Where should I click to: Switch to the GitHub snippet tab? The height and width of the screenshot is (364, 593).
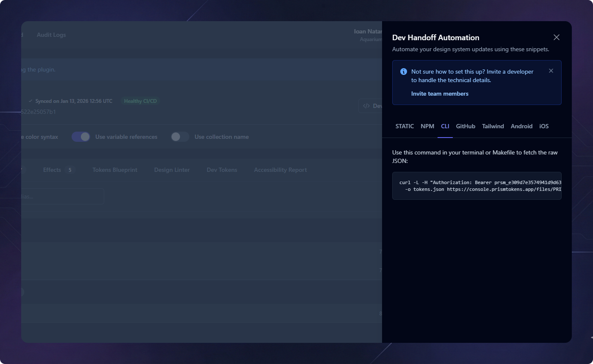(465, 126)
